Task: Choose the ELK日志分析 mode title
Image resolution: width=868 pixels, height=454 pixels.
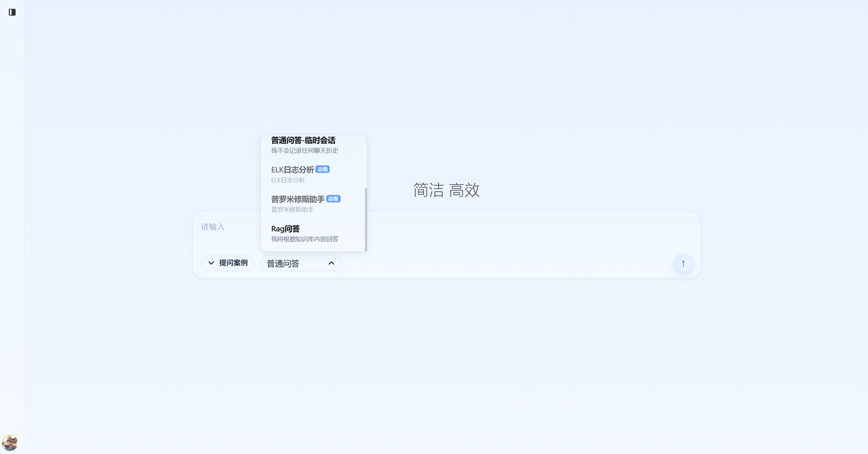Action: [x=292, y=170]
